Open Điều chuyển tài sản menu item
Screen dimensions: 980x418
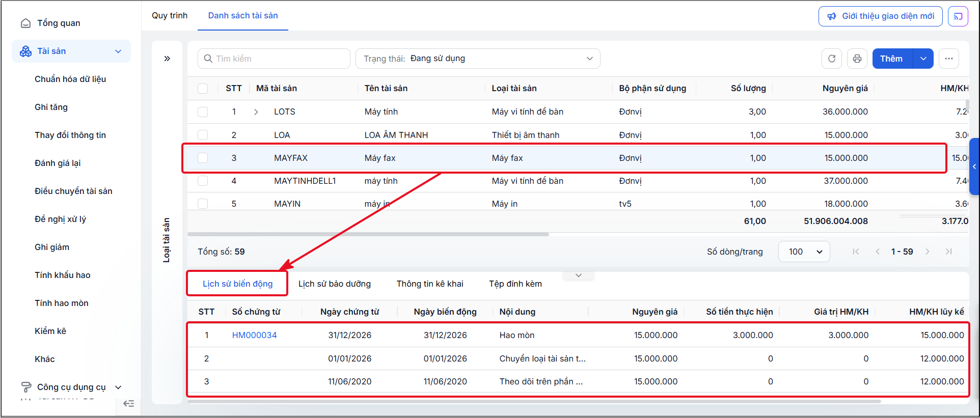tap(73, 191)
